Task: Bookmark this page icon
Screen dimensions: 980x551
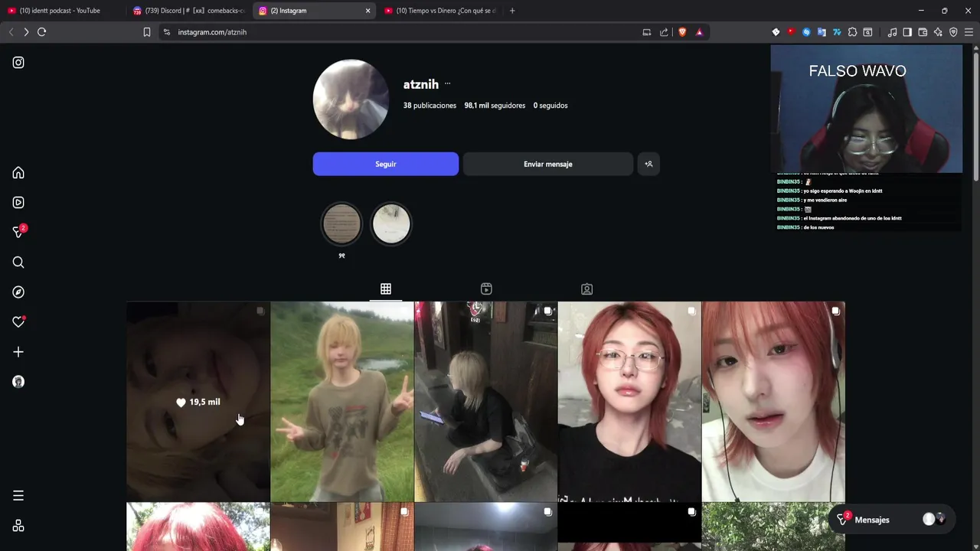Action: [147, 32]
